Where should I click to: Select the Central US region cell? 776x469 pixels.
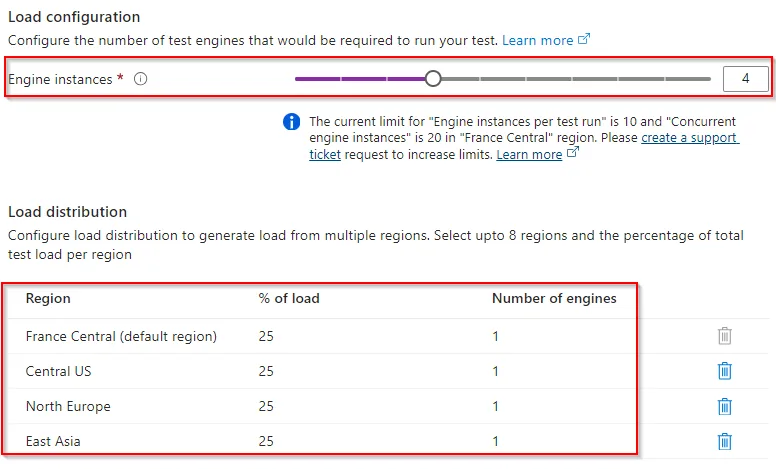pyautogui.click(x=61, y=371)
